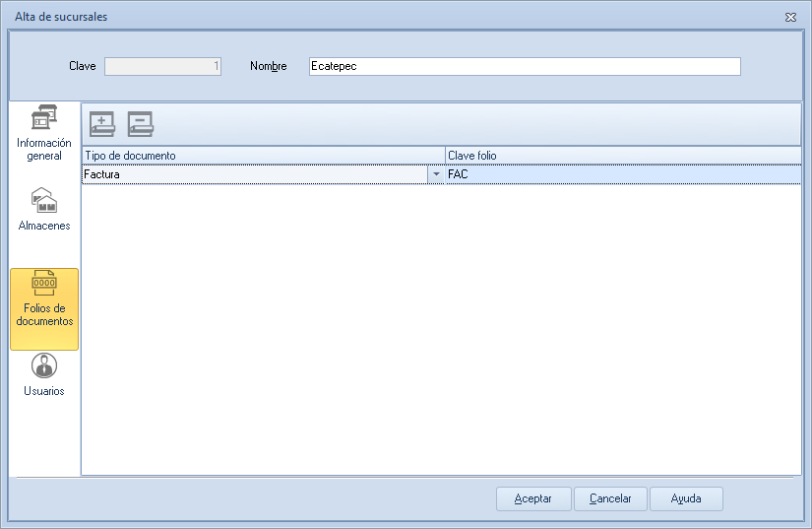Go to the Usuarios section
The height and width of the screenshot is (529, 812).
(44, 375)
